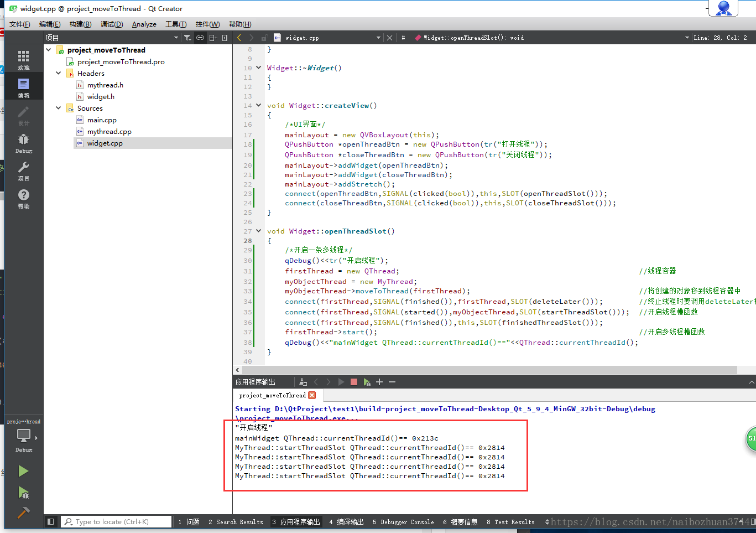Click the green Run button
The width and height of the screenshot is (756, 533).
point(23,471)
